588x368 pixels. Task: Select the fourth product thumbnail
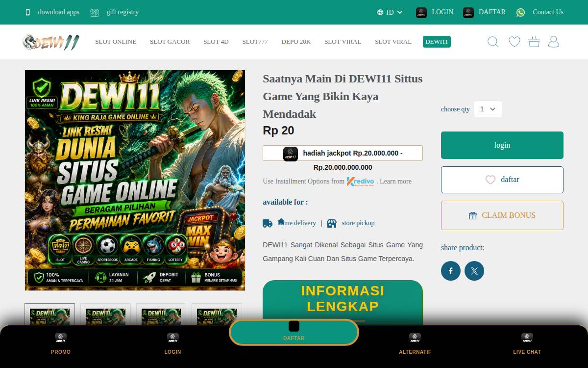(x=217, y=314)
